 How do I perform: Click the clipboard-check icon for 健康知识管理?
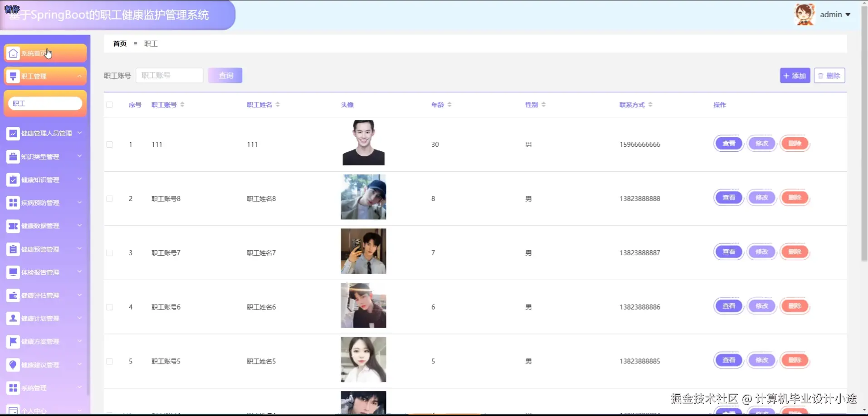[13, 179]
